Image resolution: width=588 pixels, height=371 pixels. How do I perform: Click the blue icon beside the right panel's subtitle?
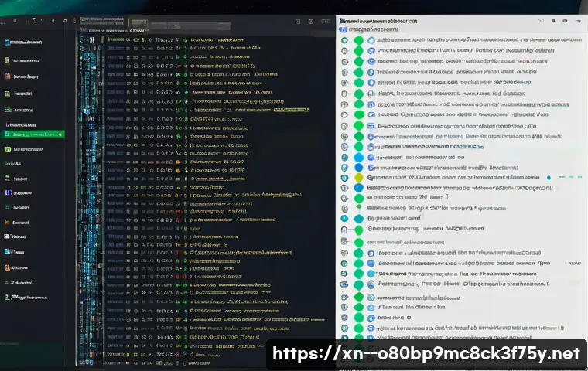point(343,29)
